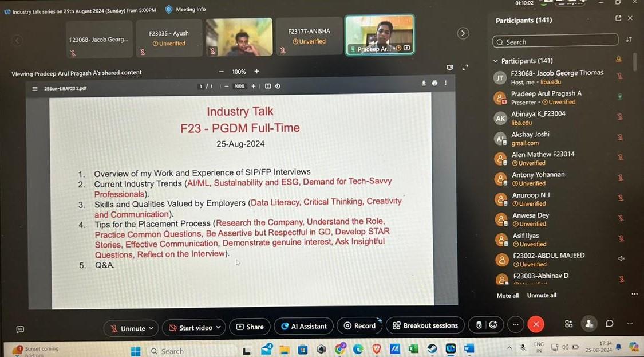This screenshot has height=357, width=644.
Task: Close the Participants panel
Action: [x=630, y=18]
